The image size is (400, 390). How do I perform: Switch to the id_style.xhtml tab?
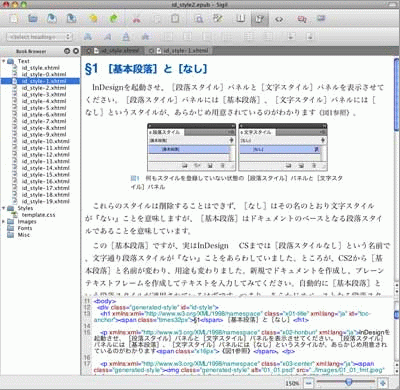pyautogui.click(x=113, y=51)
